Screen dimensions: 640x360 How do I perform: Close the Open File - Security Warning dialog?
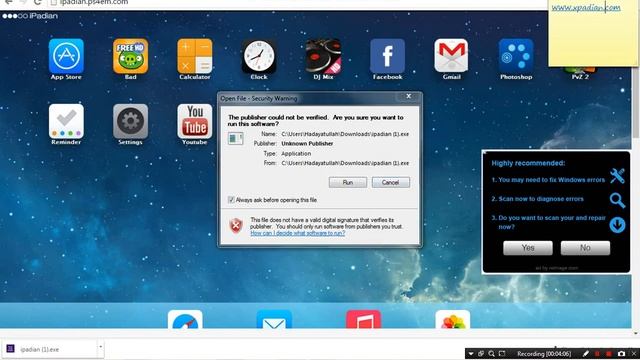pyautogui.click(x=409, y=96)
